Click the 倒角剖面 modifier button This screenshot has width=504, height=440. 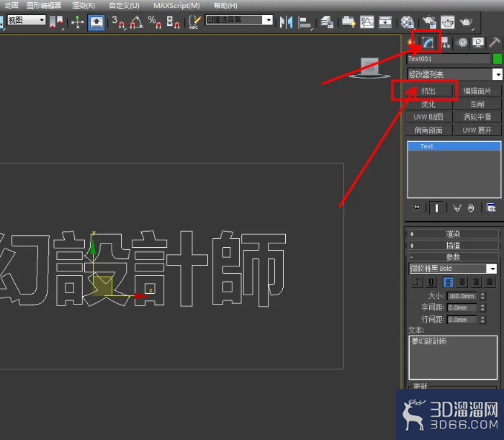[428, 130]
